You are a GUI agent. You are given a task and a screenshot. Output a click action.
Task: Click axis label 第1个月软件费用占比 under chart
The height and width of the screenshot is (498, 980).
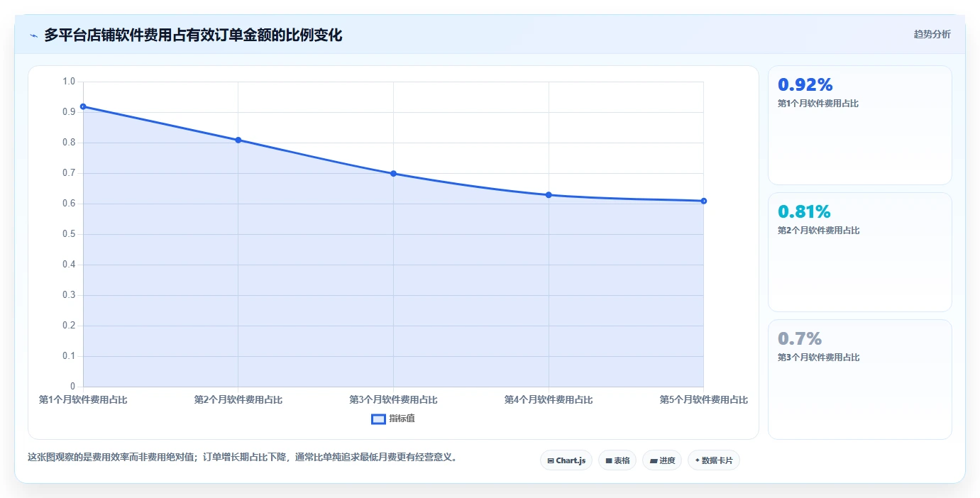click(83, 400)
